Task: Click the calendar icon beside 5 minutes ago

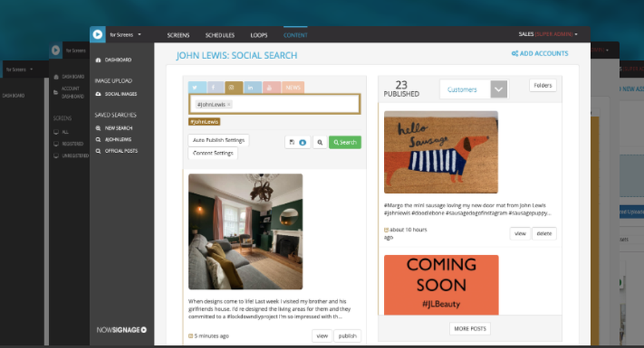Action: (x=191, y=336)
